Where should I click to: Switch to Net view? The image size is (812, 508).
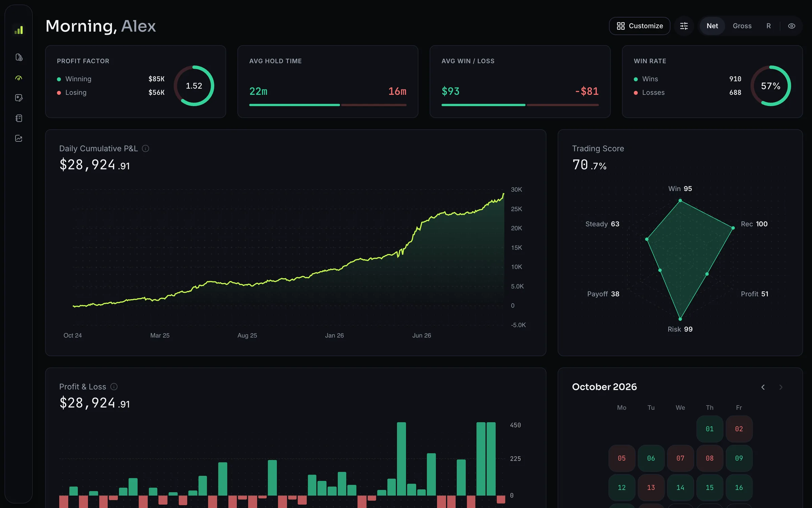pyautogui.click(x=712, y=26)
